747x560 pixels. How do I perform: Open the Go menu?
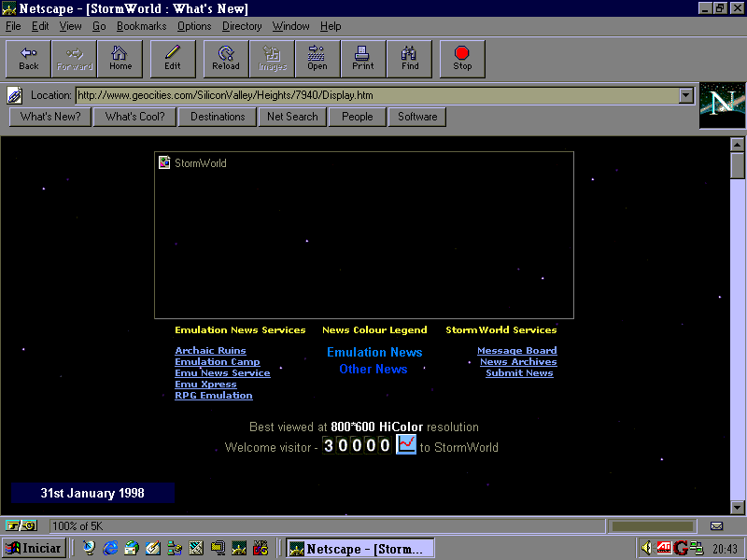[99, 26]
